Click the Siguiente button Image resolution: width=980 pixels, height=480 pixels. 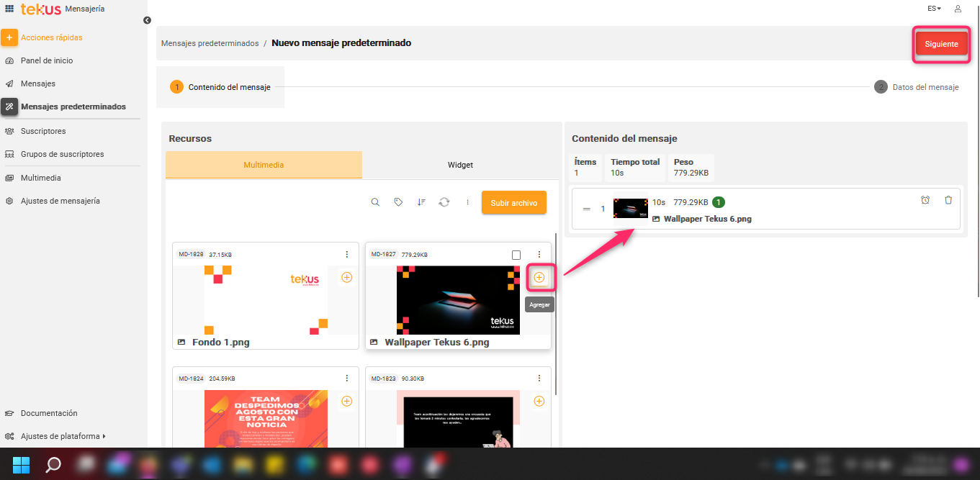tap(941, 44)
